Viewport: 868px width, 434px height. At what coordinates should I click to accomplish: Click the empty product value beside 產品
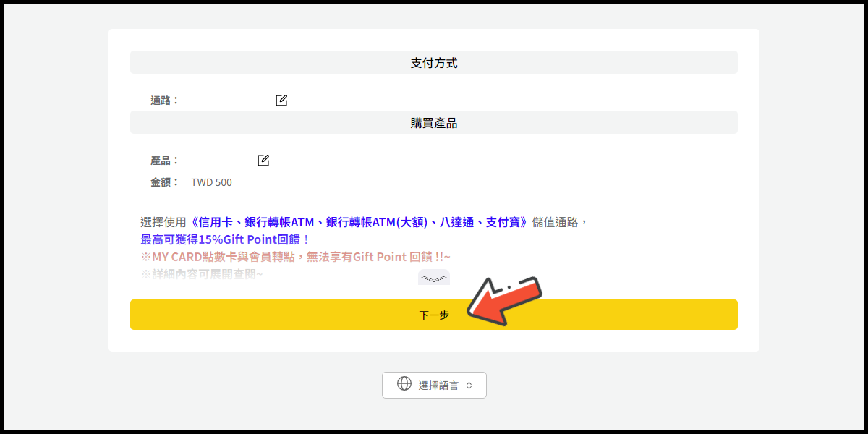click(x=217, y=161)
